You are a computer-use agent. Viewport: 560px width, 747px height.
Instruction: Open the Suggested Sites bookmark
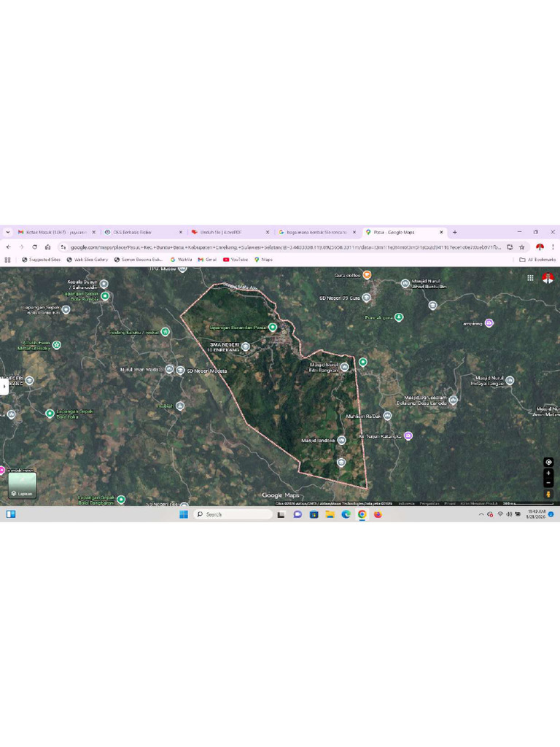coord(42,260)
